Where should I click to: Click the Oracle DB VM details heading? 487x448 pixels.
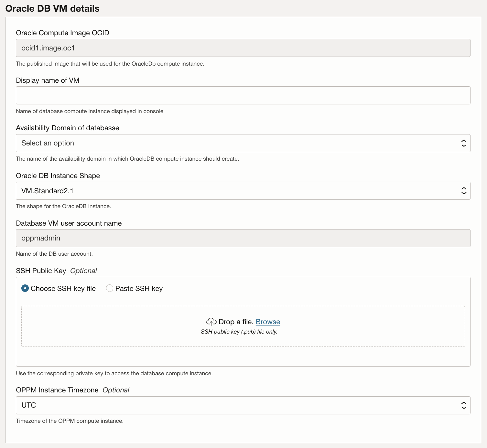pos(53,8)
